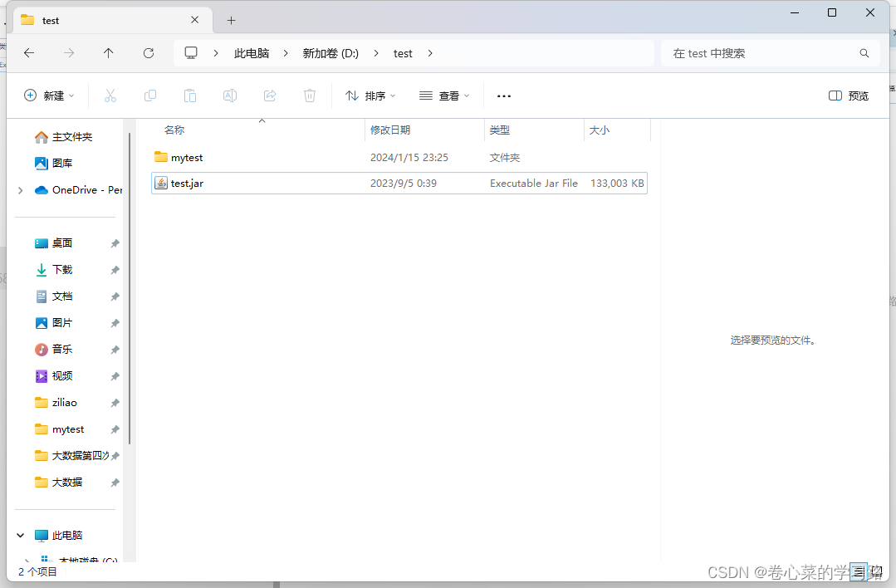The image size is (896, 588).
Task: Click the search magnifier icon
Action: pyautogui.click(x=864, y=53)
